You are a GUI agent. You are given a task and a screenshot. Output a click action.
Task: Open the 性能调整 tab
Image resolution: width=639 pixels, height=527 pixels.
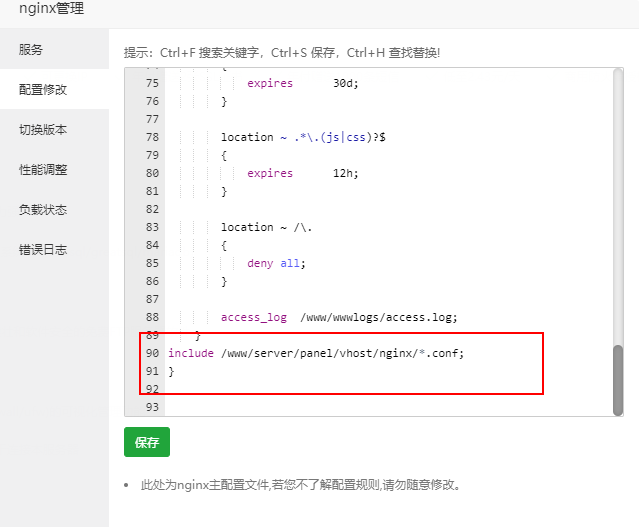point(54,169)
